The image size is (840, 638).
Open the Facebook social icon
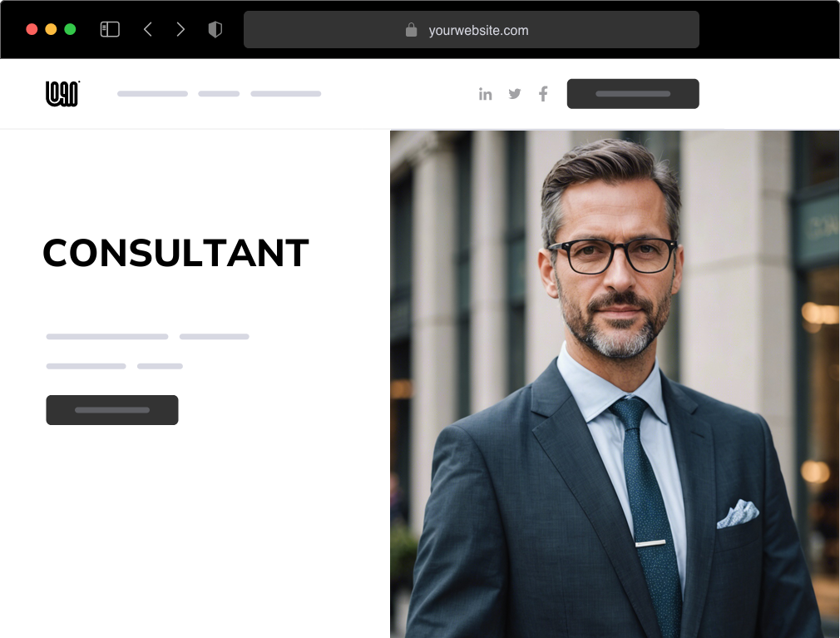tap(543, 94)
